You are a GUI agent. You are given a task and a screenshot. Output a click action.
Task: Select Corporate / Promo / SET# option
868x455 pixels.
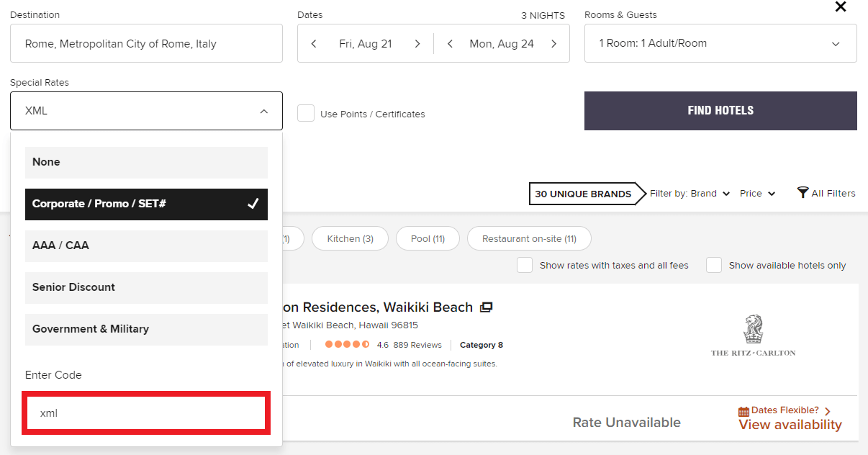[146, 204]
